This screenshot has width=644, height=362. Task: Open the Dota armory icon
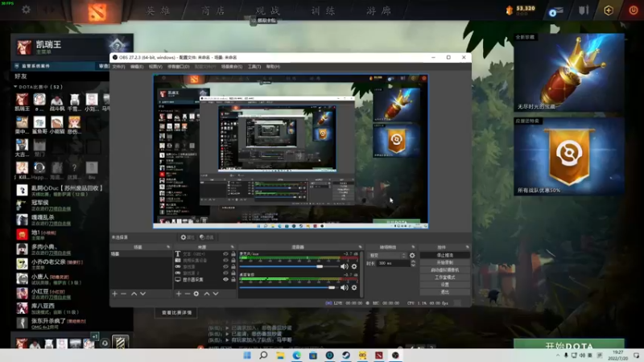[x=584, y=10]
